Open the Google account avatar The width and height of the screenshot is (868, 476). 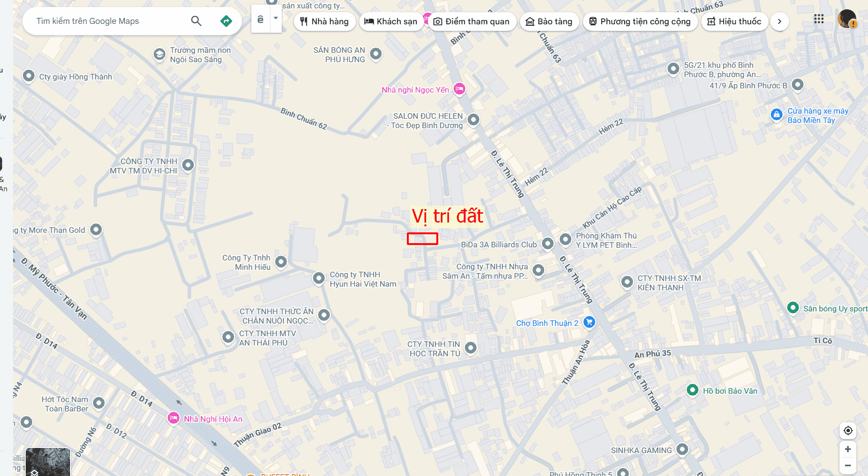(847, 19)
